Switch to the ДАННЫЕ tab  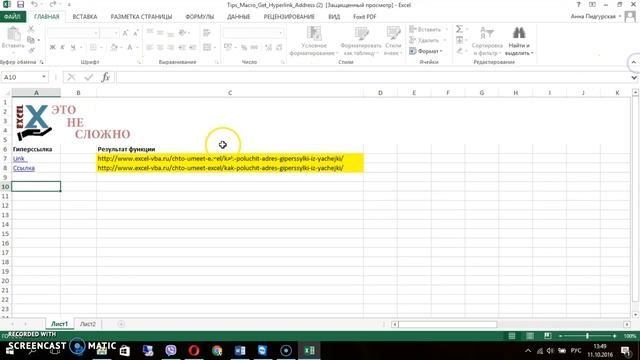pos(239,17)
